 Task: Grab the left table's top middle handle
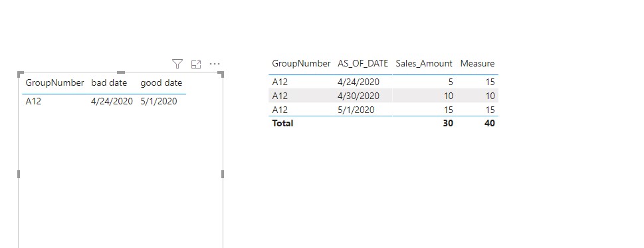point(121,72)
